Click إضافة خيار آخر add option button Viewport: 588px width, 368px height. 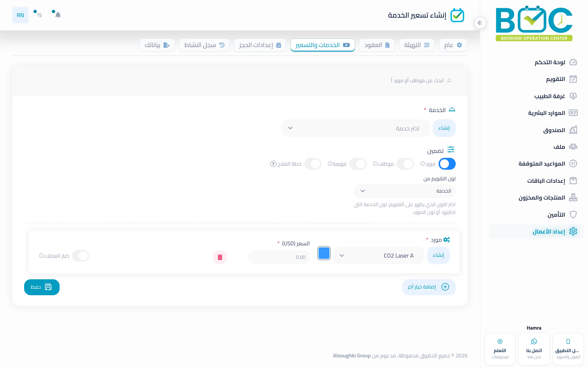[429, 287]
